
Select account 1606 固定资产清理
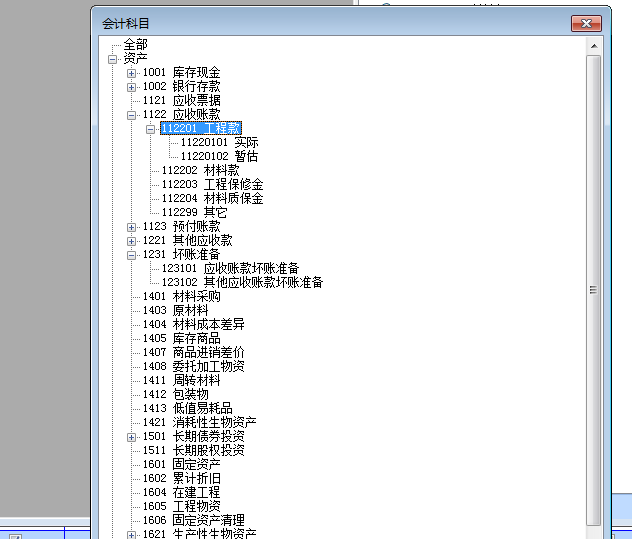[193, 520]
